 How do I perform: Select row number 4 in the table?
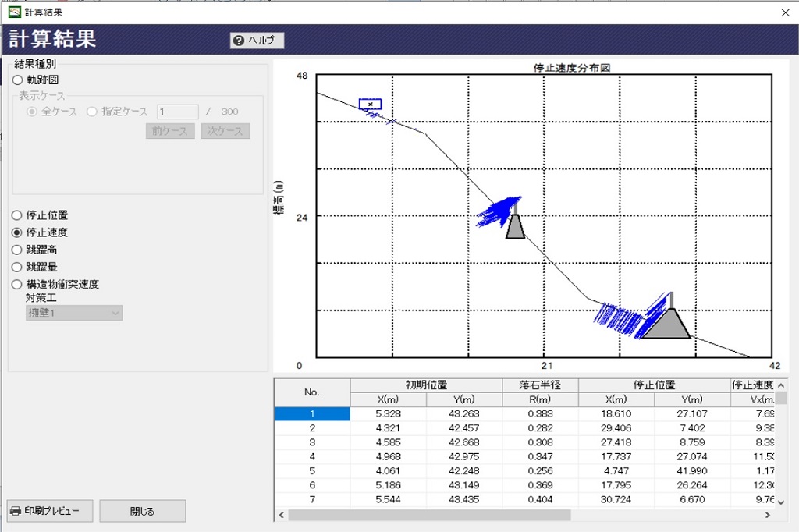(312, 456)
